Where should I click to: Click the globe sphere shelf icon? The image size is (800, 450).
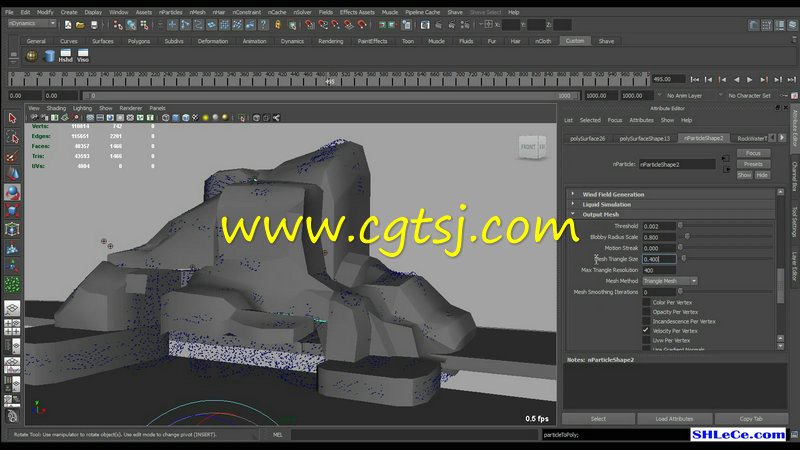click(x=32, y=56)
